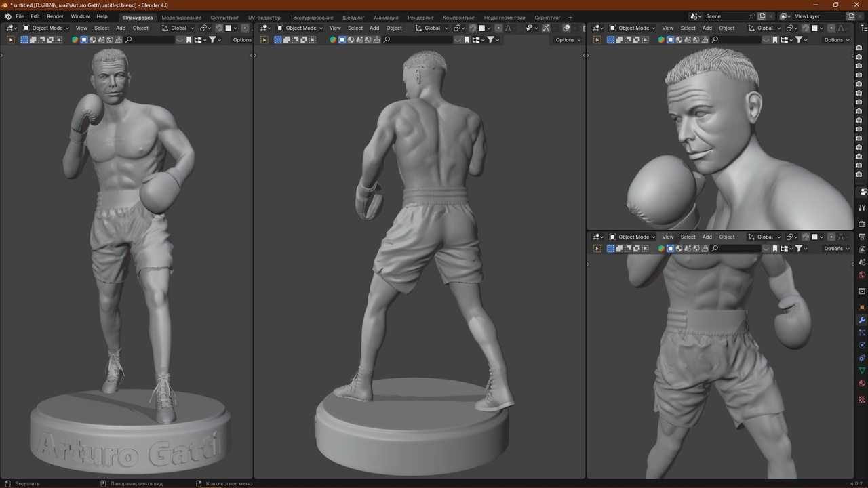Viewport: 868px width, 488px height.
Task: Open the Scene browse dropdown icon
Action: click(x=696, y=16)
